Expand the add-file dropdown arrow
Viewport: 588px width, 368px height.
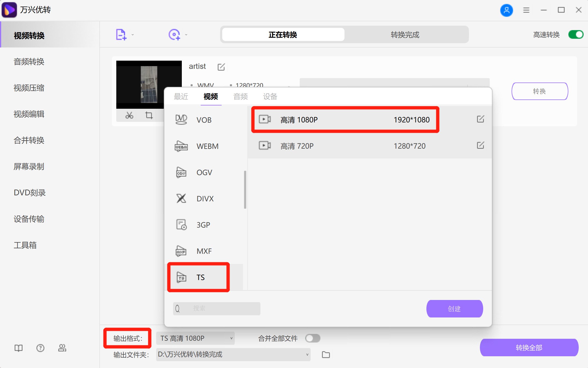click(x=133, y=35)
